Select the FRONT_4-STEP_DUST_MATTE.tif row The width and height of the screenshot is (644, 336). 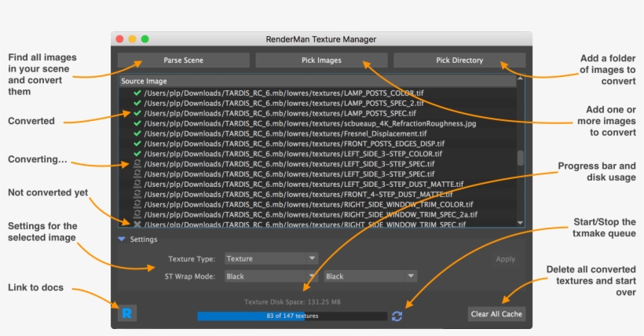[318, 194]
